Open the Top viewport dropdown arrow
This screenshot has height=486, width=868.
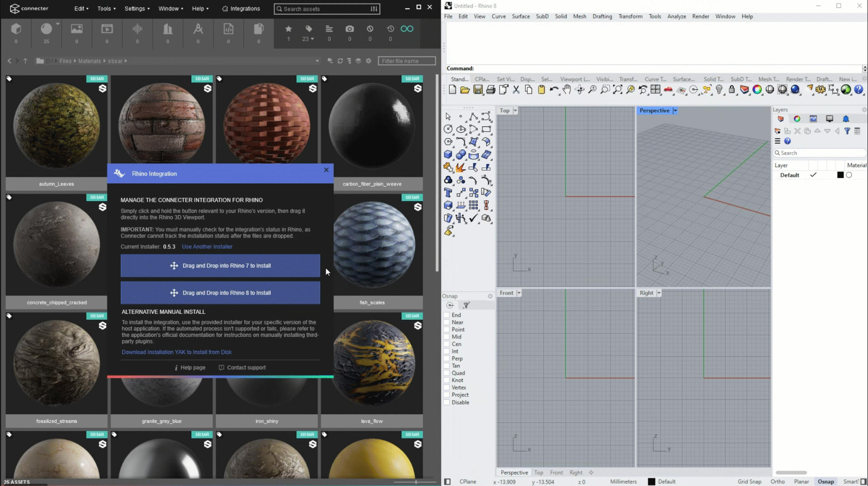[x=515, y=111]
